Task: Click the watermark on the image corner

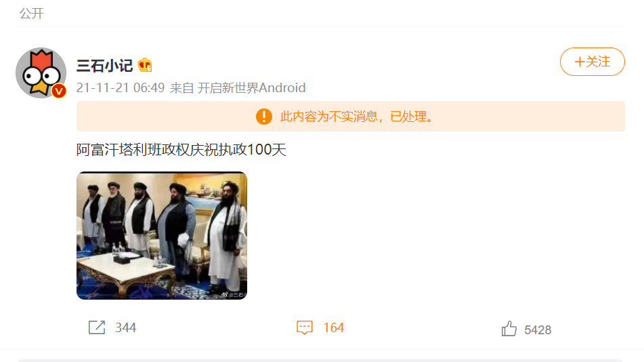Action: (x=234, y=294)
